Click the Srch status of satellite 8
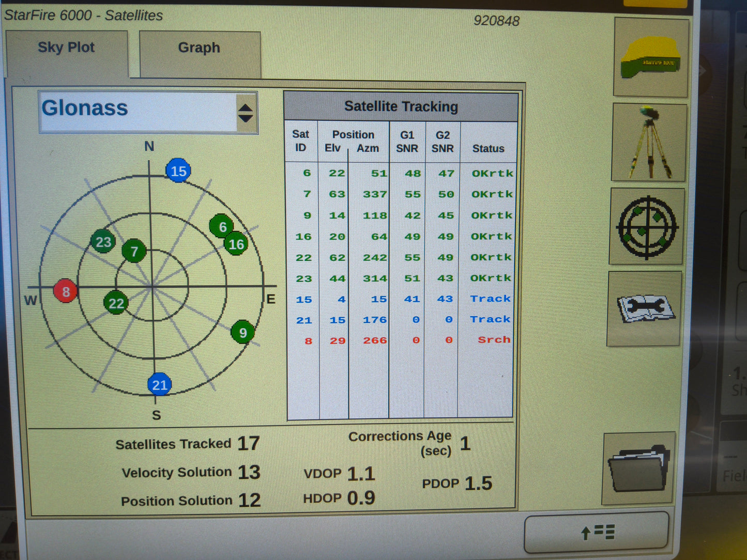 pyautogui.click(x=494, y=339)
